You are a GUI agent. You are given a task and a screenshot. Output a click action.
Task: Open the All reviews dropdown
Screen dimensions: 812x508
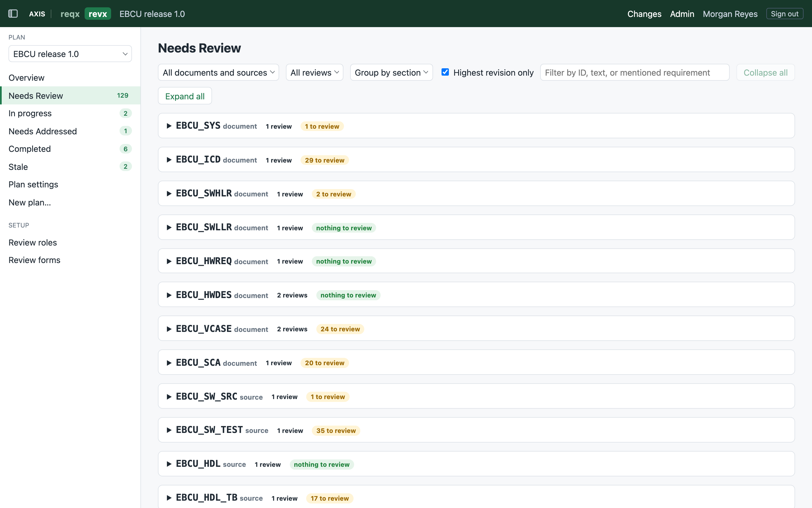coord(314,73)
